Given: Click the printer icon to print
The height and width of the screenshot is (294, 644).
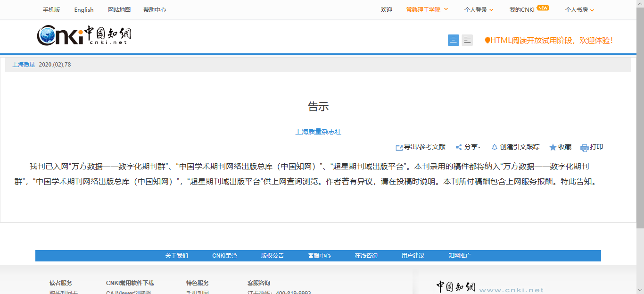Looking at the screenshot, I should coord(585,148).
